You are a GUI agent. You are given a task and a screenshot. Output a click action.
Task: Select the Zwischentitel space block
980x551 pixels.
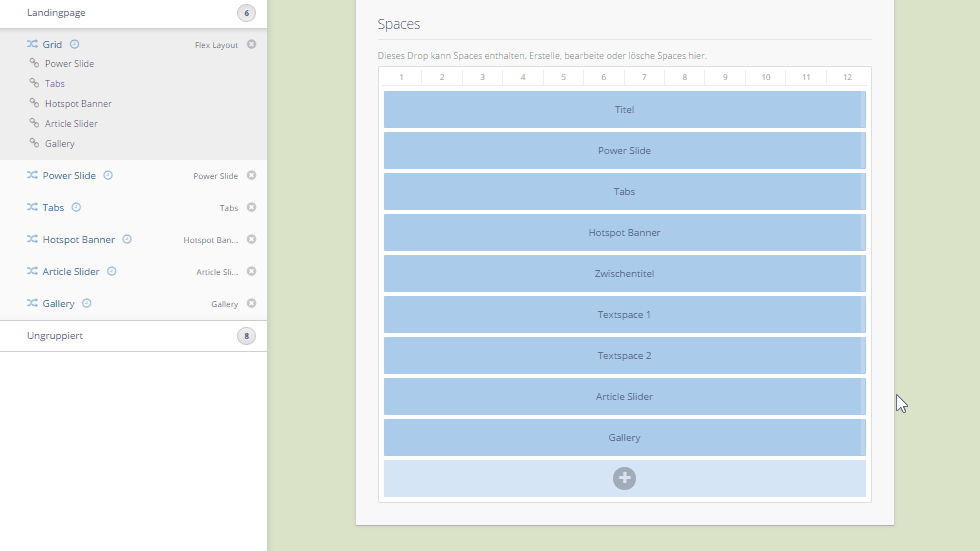(623, 274)
